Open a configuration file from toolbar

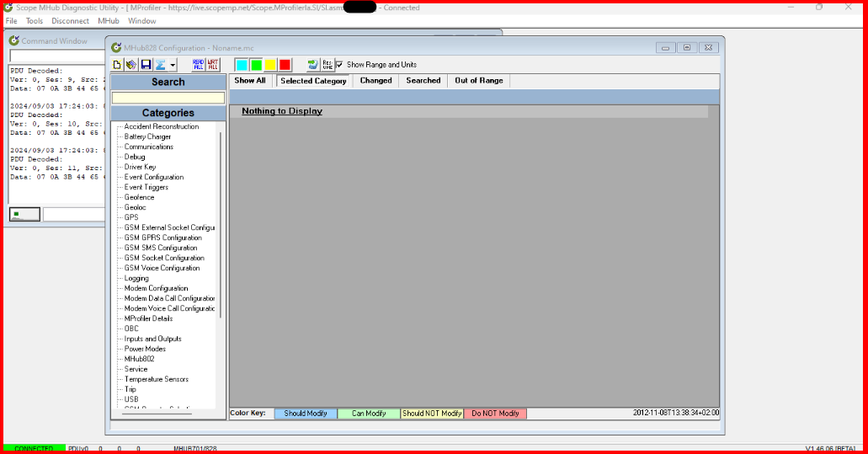click(131, 65)
